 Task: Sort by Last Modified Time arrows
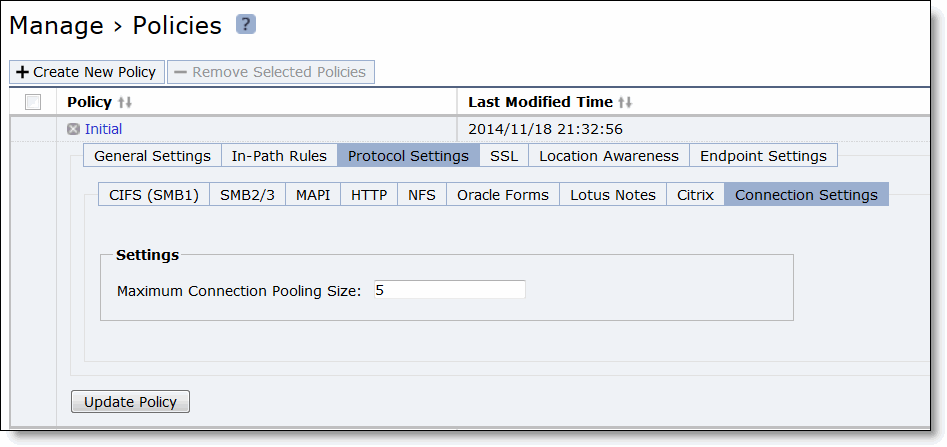pyautogui.click(x=626, y=103)
